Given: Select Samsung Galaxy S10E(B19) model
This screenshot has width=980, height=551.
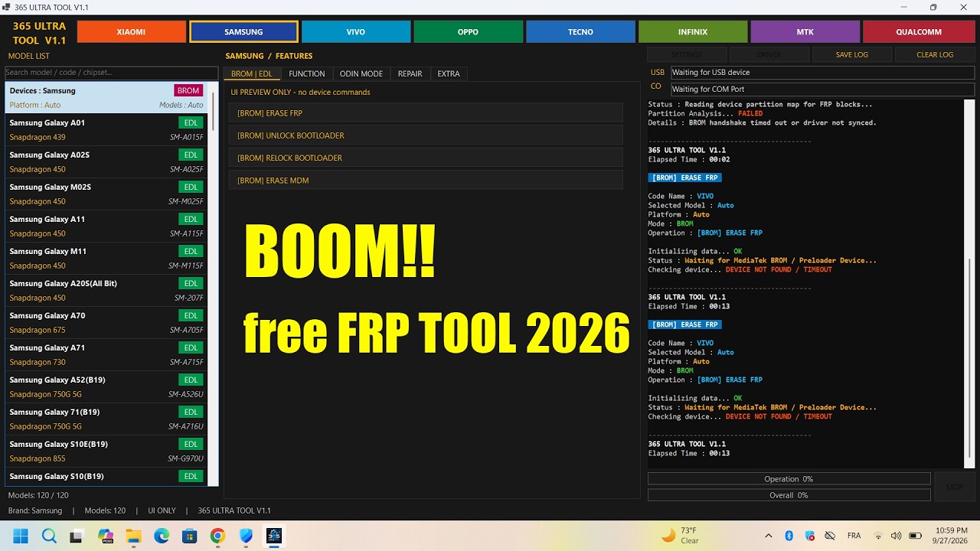Looking at the screenshot, I should point(106,451).
